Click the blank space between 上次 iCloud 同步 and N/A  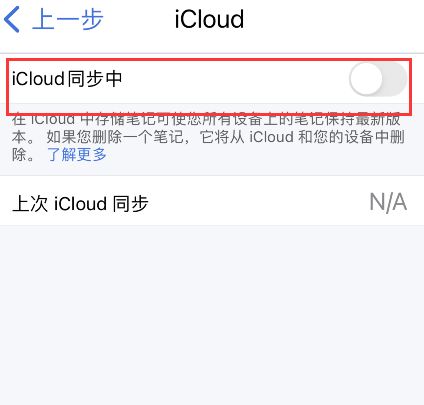click(259, 202)
